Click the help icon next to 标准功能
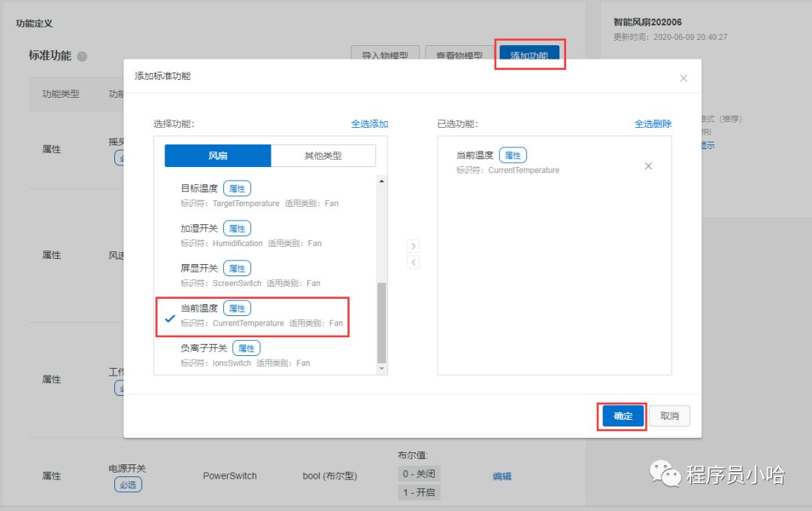The image size is (812, 511). click(82, 56)
